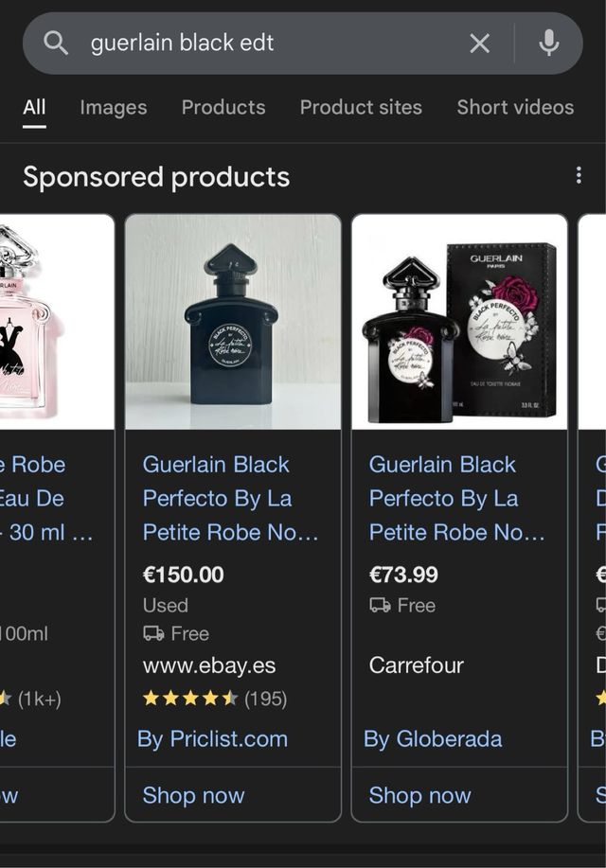Viewport: 606px width, 868px height.
Task: Open the eBay black perfume bottle image
Action: click(233, 322)
